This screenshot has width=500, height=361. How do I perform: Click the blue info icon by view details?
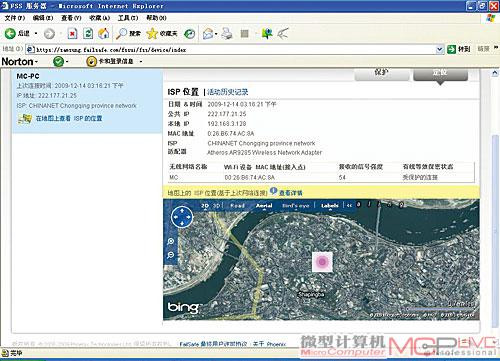click(273, 191)
